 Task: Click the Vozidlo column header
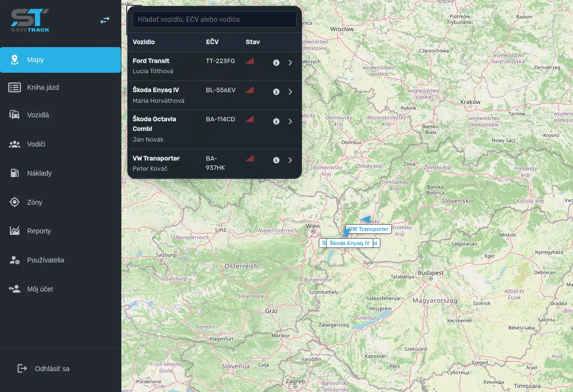pos(144,42)
